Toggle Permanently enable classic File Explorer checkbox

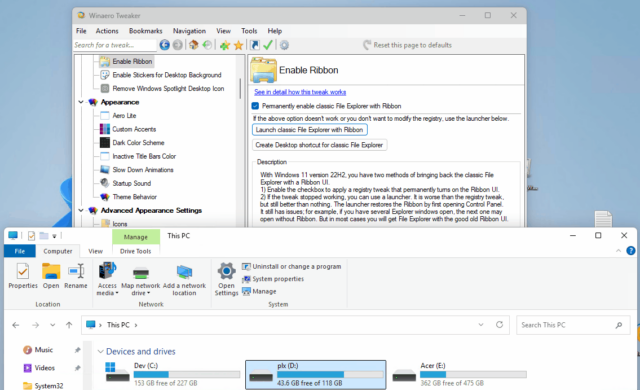click(x=256, y=106)
